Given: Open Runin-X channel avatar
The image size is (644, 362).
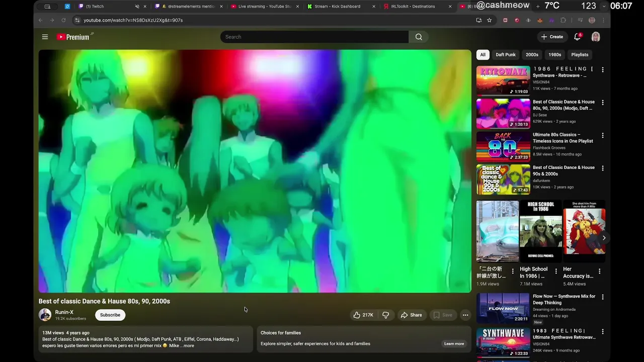Looking at the screenshot, I should (45, 315).
